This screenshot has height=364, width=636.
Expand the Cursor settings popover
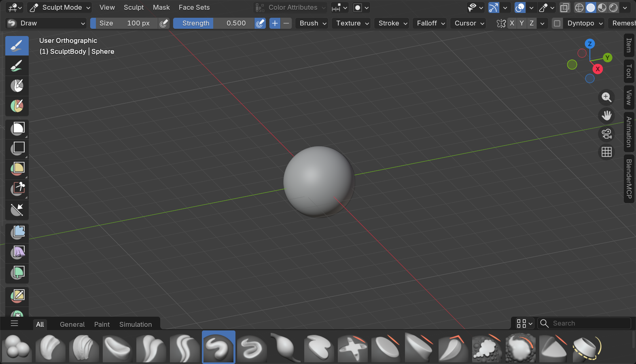pos(469,23)
